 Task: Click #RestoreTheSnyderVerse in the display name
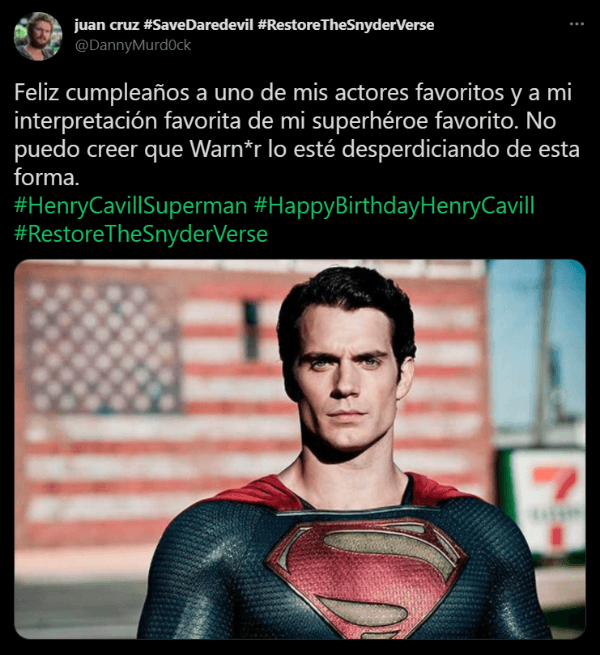click(x=346, y=25)
